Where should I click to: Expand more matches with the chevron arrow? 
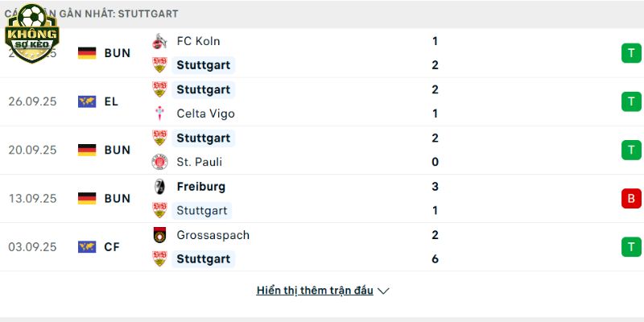point(383,291)
